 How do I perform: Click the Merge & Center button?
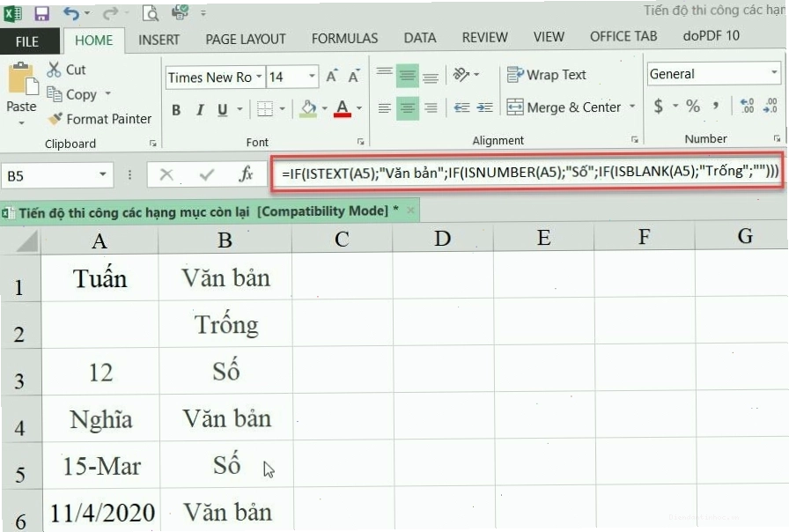tap(564, 107)
